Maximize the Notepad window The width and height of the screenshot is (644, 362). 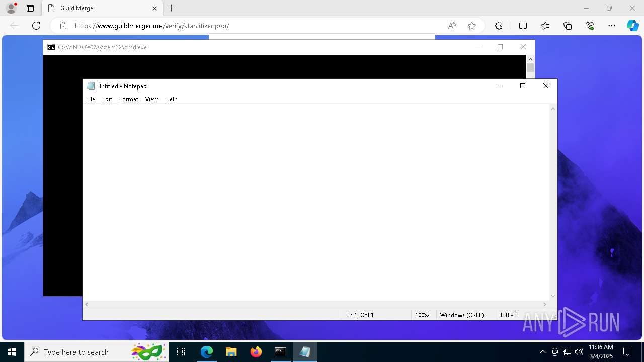(523, 86)
